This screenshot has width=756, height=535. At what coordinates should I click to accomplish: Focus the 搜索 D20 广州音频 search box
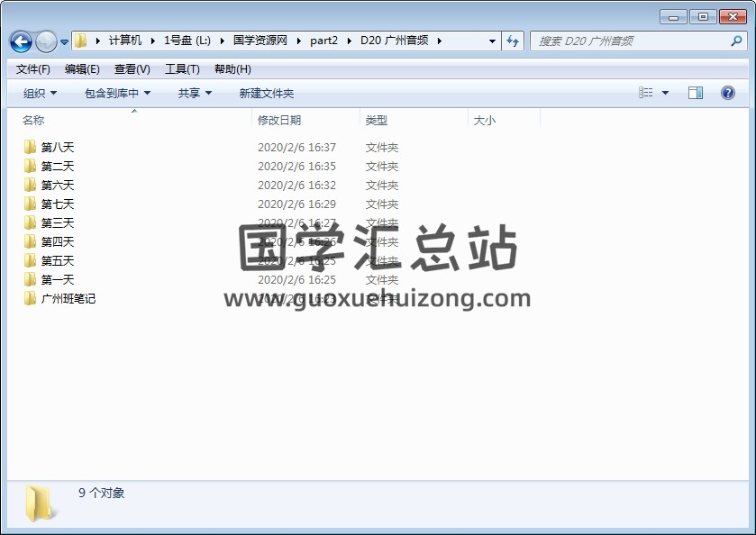point(638,41)
